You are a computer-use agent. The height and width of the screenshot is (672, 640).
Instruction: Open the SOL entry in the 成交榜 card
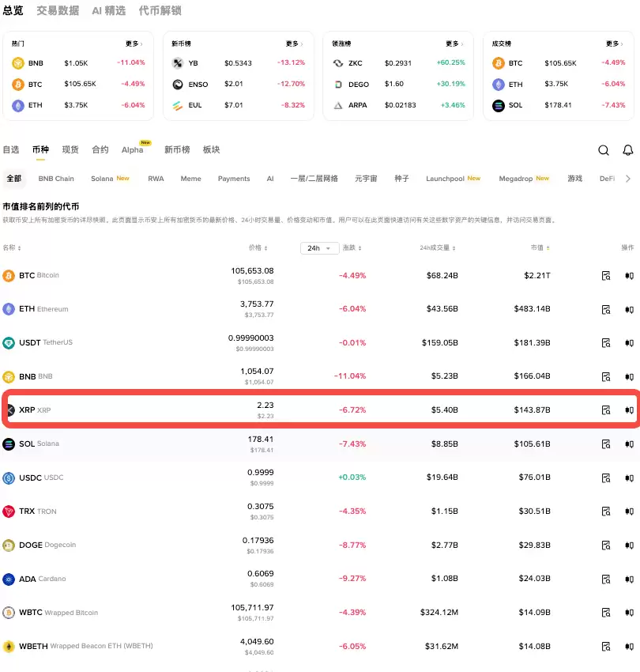[559, 105]
